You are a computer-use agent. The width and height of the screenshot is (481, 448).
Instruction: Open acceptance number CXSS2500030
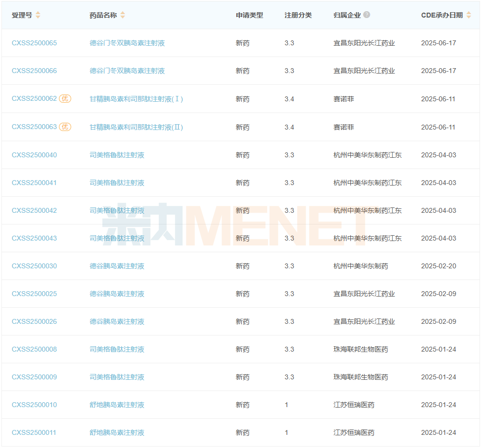click(x=34, y=266)
